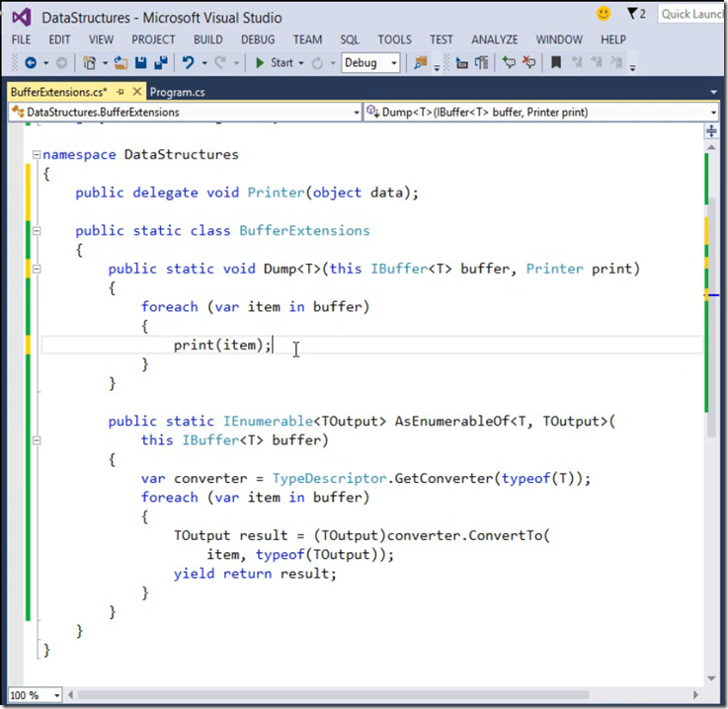Open the DataStructures.BufferExtensions type dropdown

pyautogui.click(x=185, y=113)
